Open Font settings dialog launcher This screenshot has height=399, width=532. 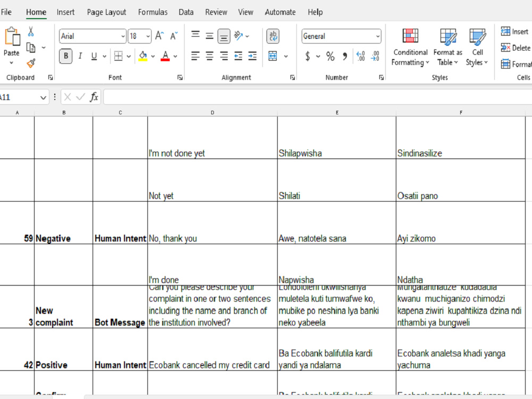(180, 78)
